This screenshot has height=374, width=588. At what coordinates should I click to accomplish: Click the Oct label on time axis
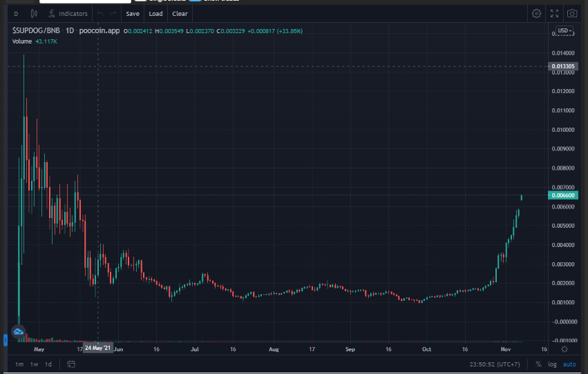tap(426, 349)
